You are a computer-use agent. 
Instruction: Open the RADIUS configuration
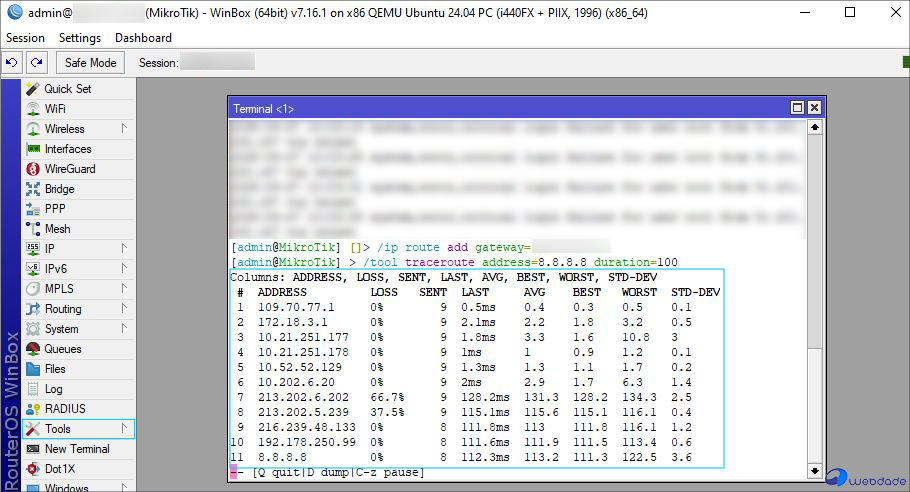tap(65, 409)
